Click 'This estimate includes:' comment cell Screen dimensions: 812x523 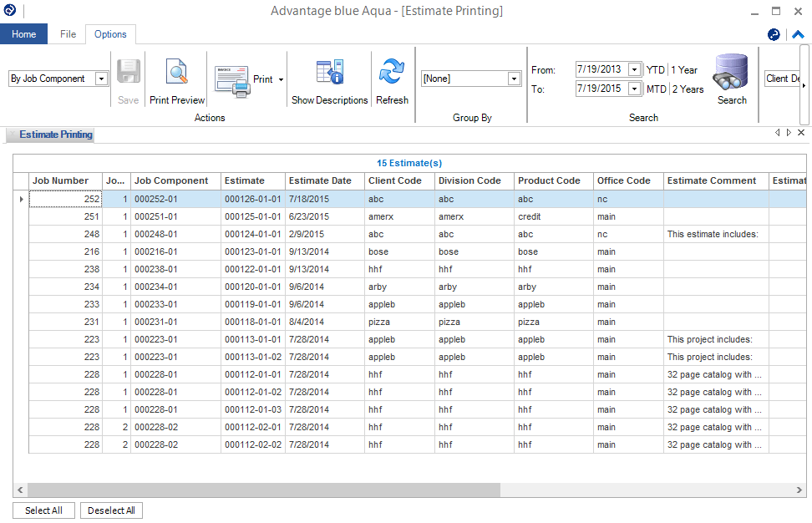[716, 234]
